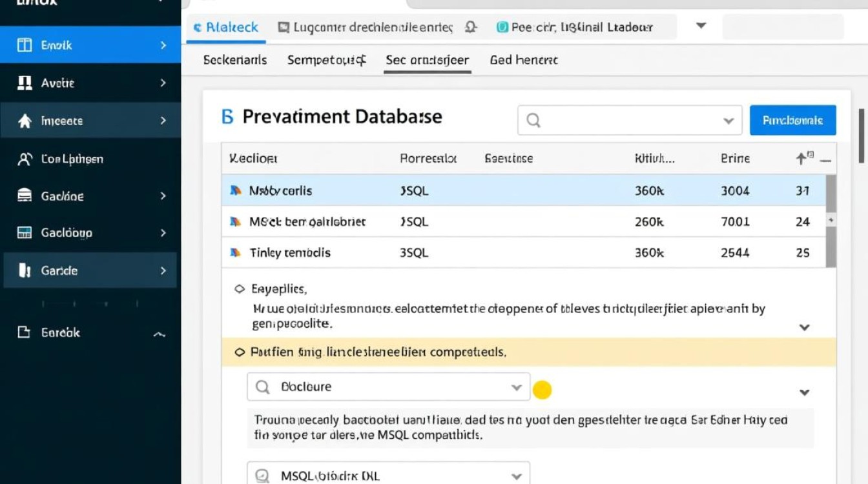Toggle the marker on yellow highlighted row

[x=240, y=352]
